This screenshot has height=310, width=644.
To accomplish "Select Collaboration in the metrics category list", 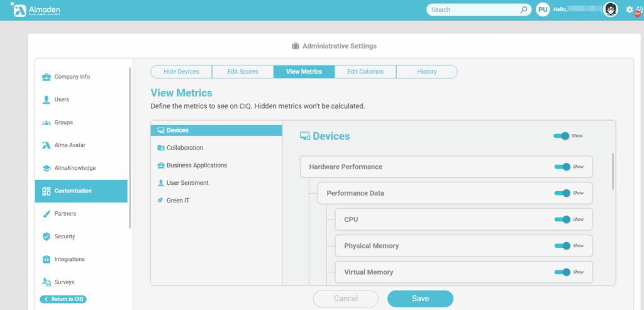I will point(184,148).
